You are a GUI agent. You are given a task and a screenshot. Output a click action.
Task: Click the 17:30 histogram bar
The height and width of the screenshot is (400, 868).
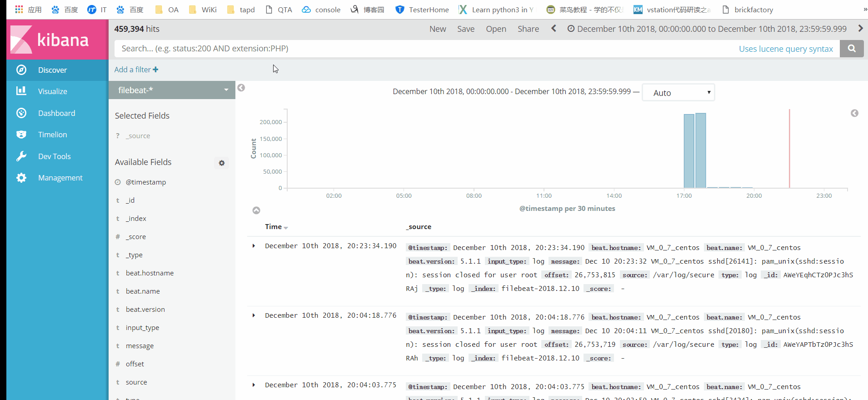(701, 150)
